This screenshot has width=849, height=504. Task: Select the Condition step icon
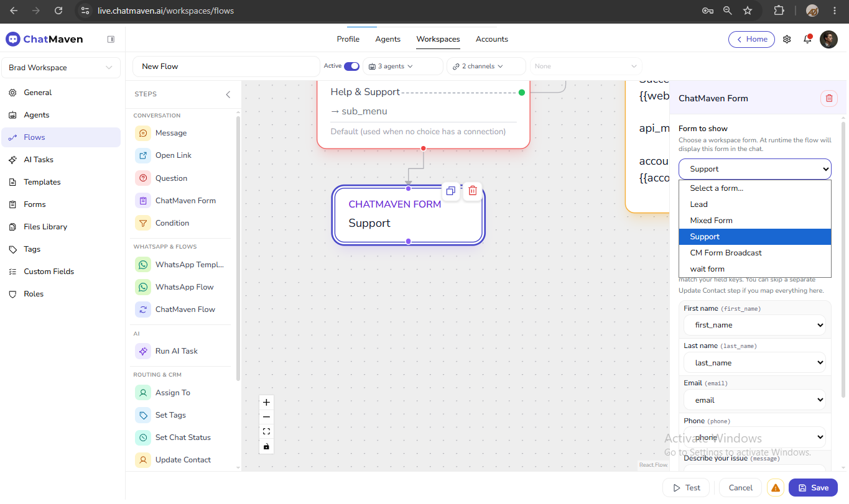click(x=143, y=223)
